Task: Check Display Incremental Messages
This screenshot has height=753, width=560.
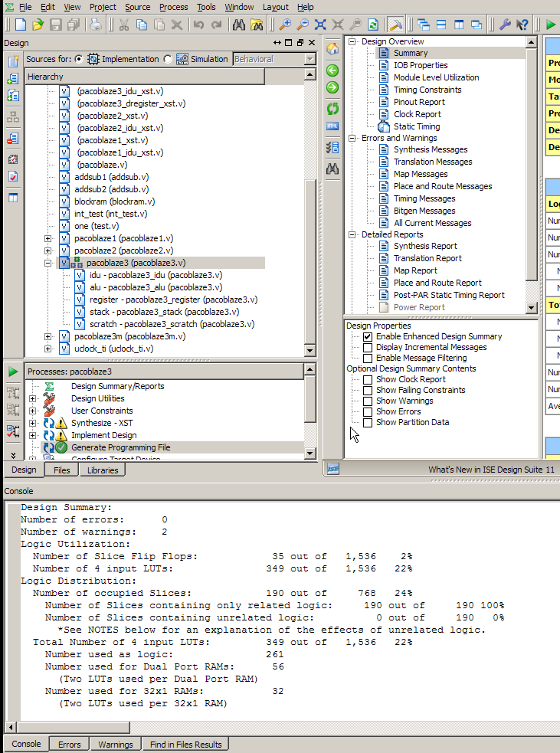Action: 368,347
